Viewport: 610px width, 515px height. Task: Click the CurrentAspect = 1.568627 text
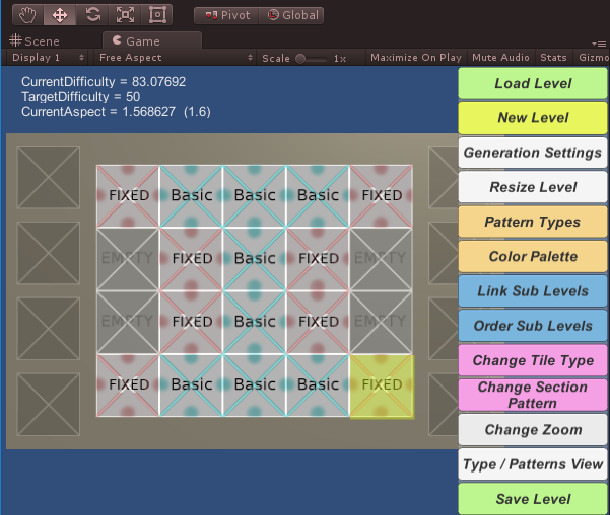(98, 112)
